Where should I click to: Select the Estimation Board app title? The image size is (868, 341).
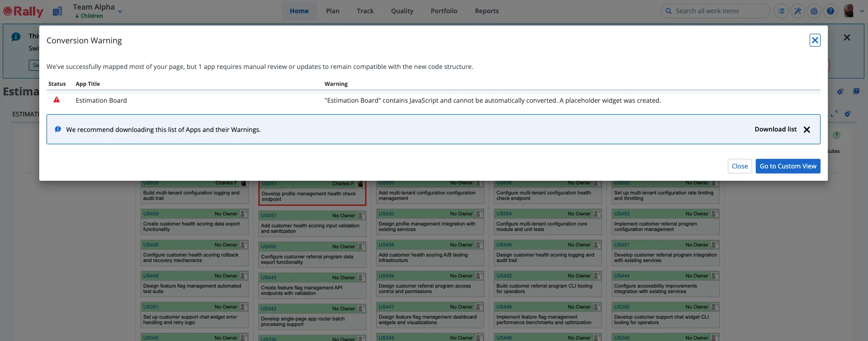[101, 100]
